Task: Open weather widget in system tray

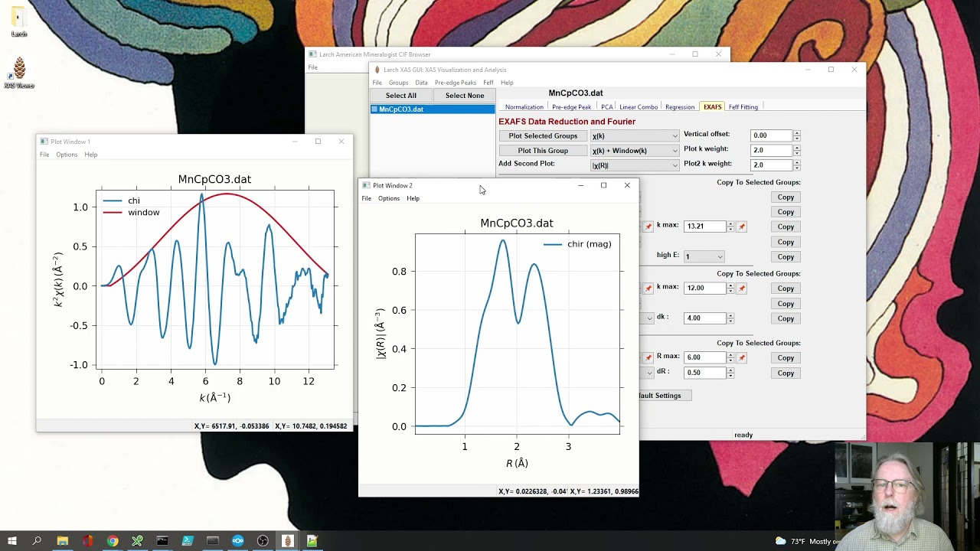Action: click(804, 541)
